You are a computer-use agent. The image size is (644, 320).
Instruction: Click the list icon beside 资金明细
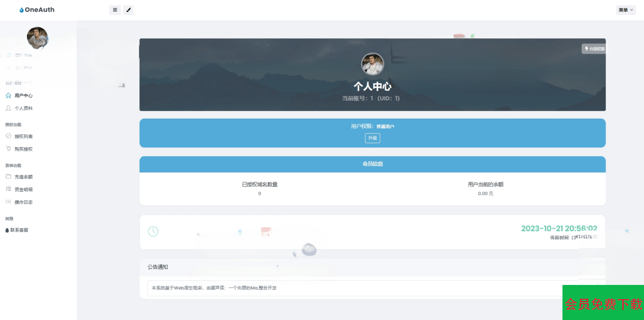8,189
